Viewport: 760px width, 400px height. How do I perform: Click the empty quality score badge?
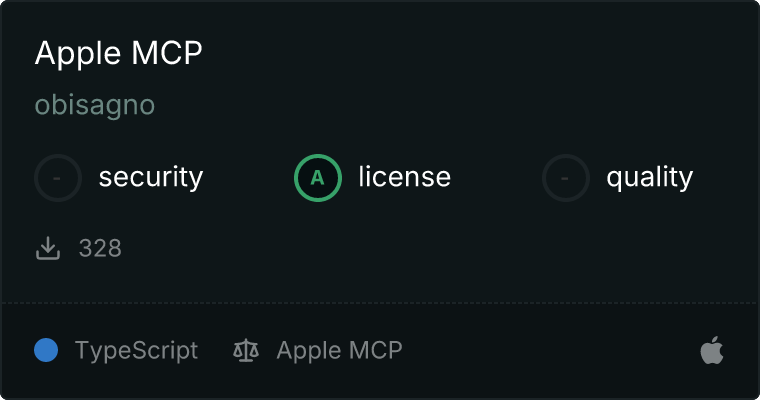click(566, 178)
